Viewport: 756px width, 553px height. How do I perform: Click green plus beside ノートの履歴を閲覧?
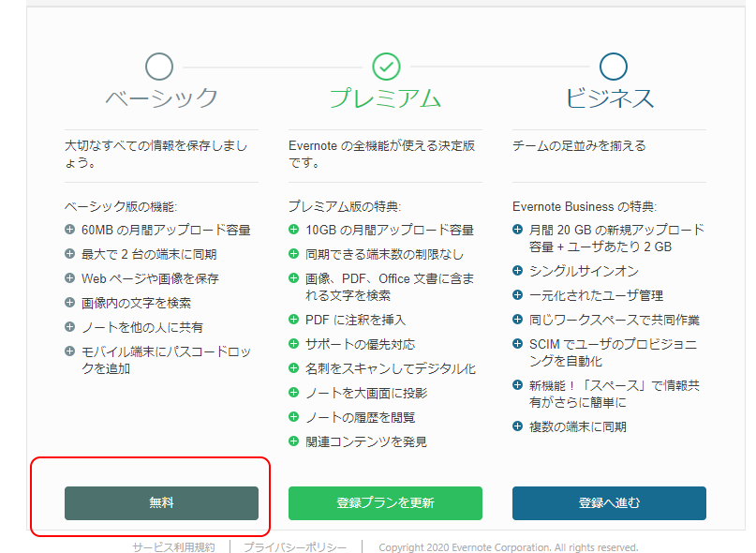[293, 416]
